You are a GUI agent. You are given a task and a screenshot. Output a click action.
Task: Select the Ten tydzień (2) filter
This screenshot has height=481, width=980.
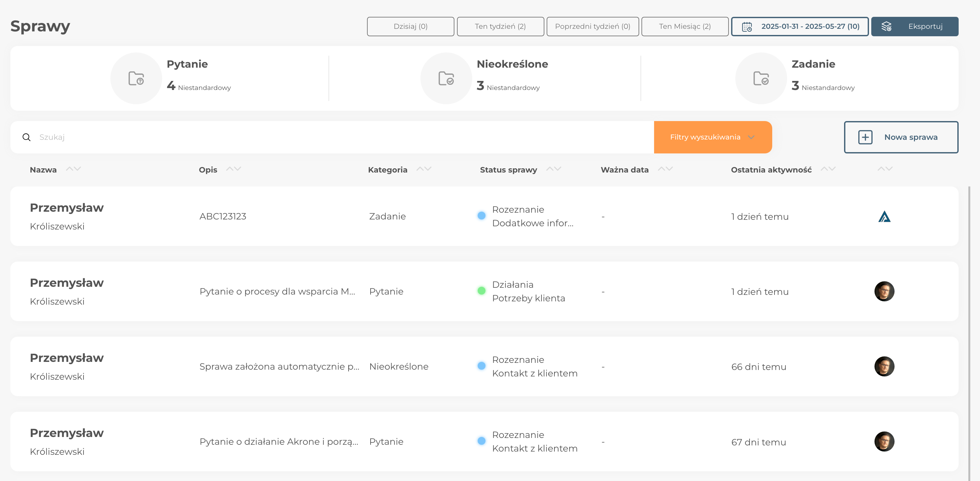pyautogui.click(x=500, y=27)
